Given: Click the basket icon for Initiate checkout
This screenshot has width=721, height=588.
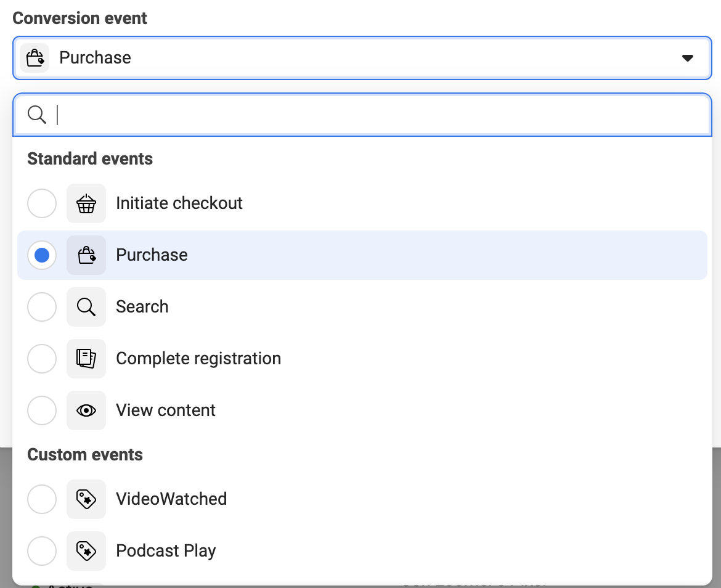Looking at the screenshot, I should [x=86, y=203].
